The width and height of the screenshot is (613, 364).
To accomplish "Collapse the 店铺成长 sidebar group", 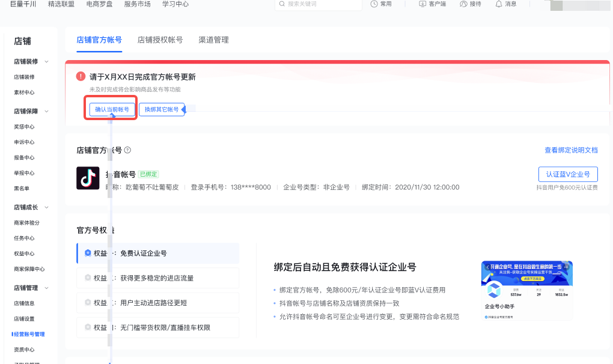I will (47, 207).
